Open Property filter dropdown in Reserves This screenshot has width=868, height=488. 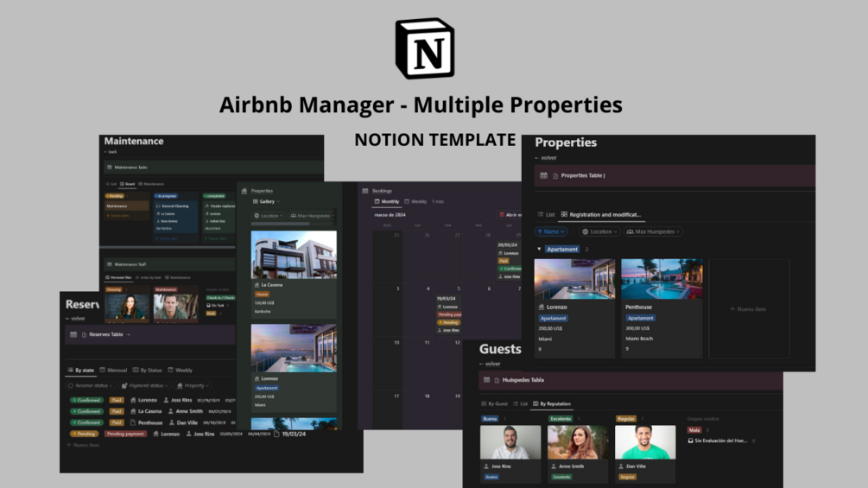tap(193, 385)
